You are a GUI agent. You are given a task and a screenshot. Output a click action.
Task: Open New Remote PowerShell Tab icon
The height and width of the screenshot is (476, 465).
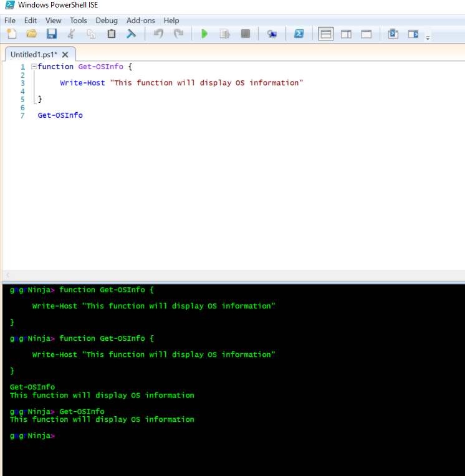(x=272, y=34)
